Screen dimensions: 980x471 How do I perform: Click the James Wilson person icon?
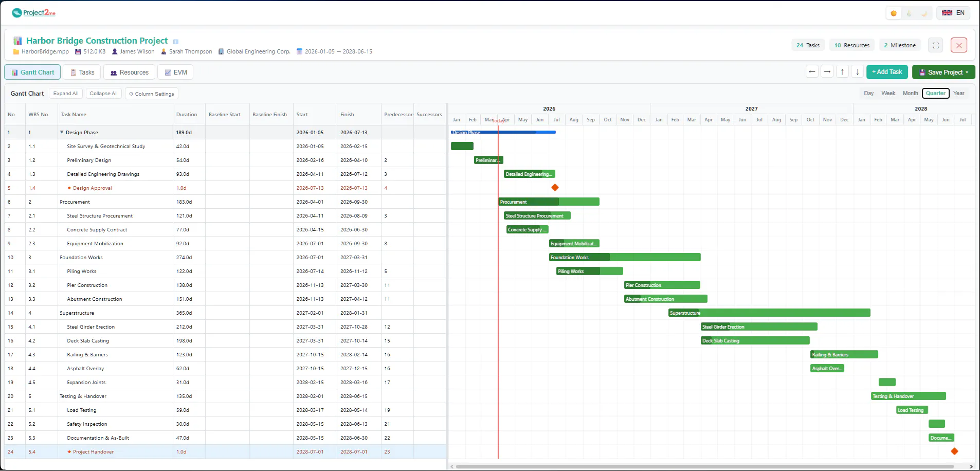coord(115,51)
